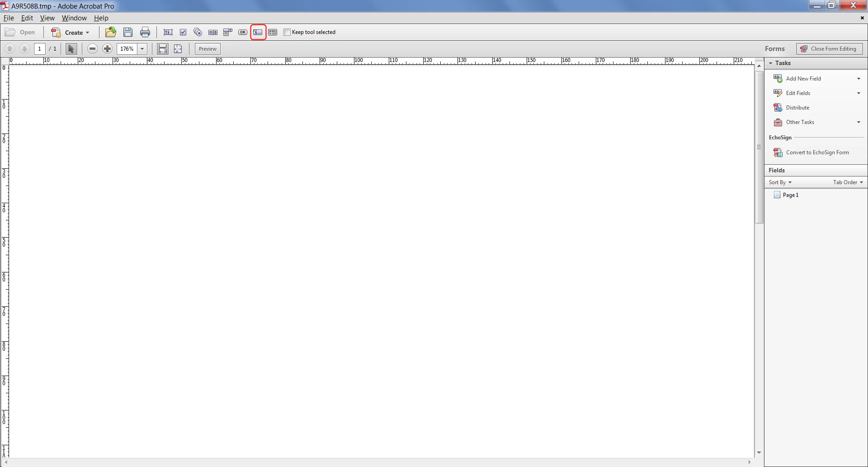The height and width of the screenshot is (467, 868).
Task: Click the 176% zoom value field
Action: 127,48
